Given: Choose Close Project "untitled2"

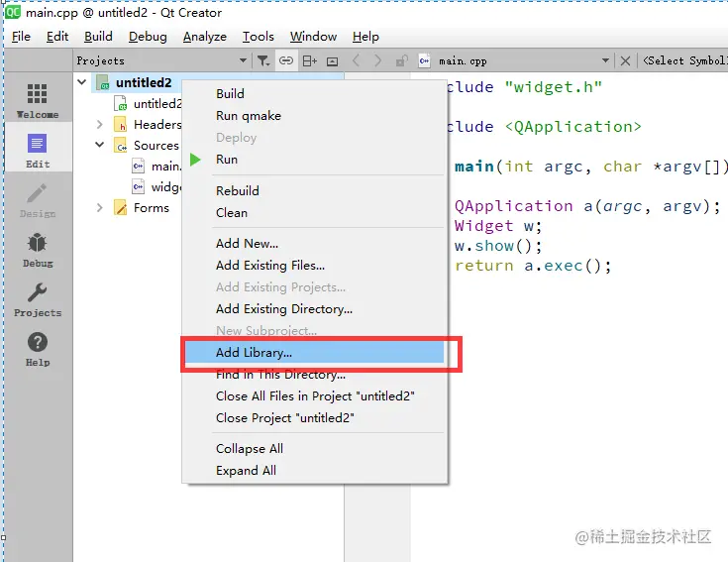Looking at the screenshot, I should 314,418.
